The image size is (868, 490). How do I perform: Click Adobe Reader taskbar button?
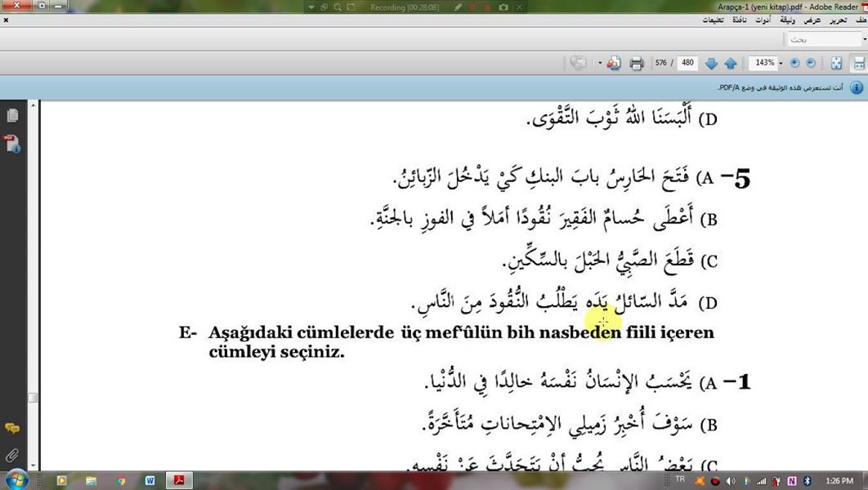(179, 480)
